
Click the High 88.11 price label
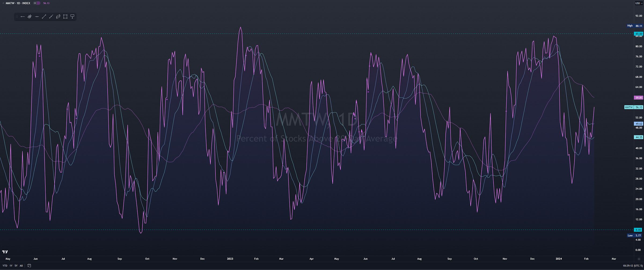click(x=635, y=26)
